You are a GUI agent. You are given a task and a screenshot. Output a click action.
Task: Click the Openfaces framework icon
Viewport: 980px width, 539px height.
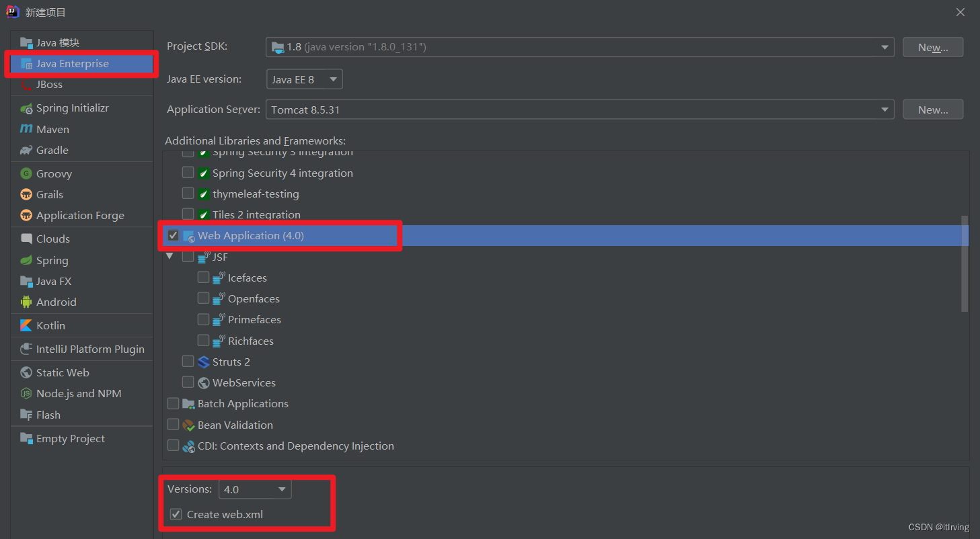[219, 298]
